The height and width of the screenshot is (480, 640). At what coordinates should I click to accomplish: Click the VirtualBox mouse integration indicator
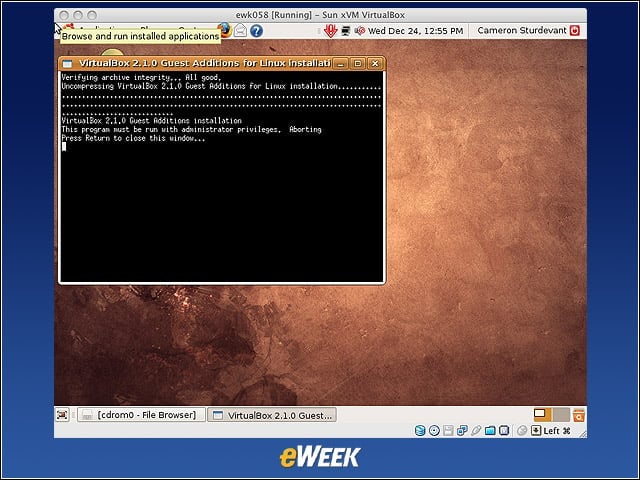tap(522, 431)
